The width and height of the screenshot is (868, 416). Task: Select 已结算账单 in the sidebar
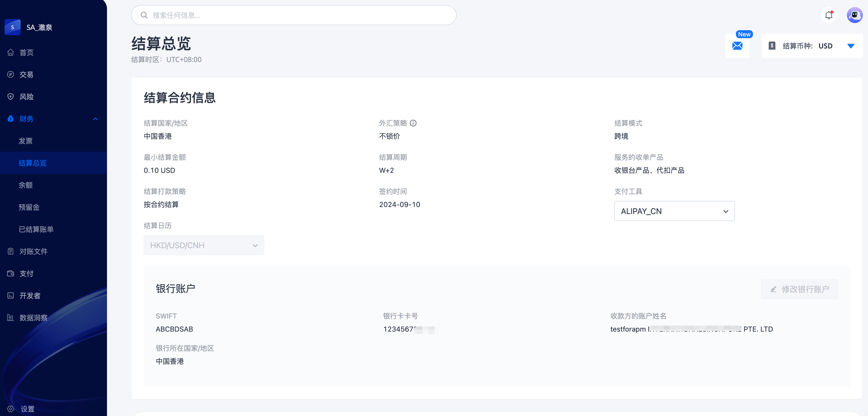coord(36,229)
